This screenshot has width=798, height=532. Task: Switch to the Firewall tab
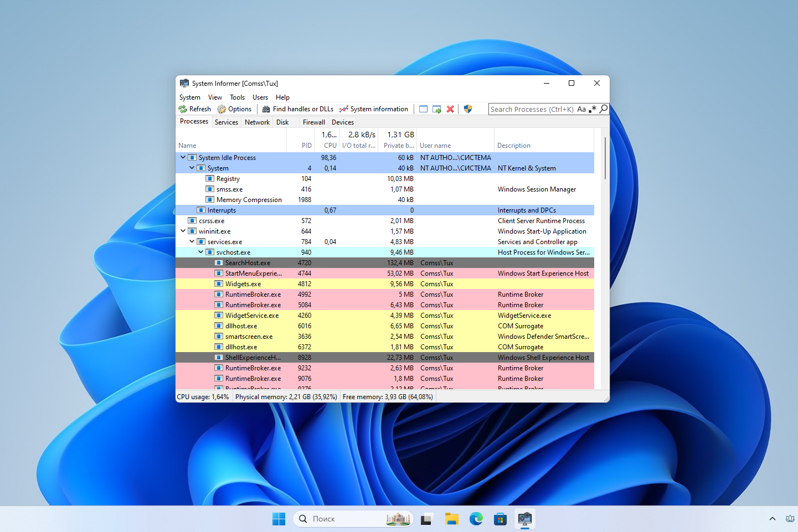point(314,122)
